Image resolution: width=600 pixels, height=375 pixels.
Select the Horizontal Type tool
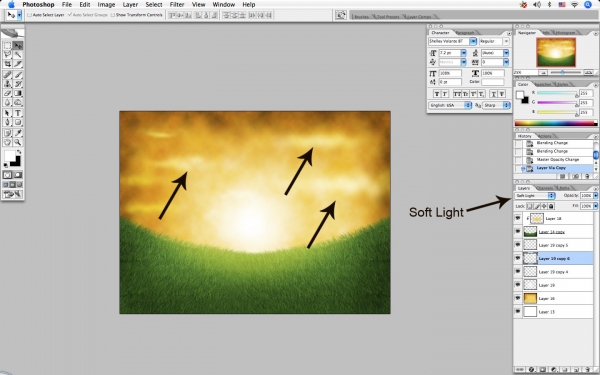pyautogui.click(x=18, y=113)
